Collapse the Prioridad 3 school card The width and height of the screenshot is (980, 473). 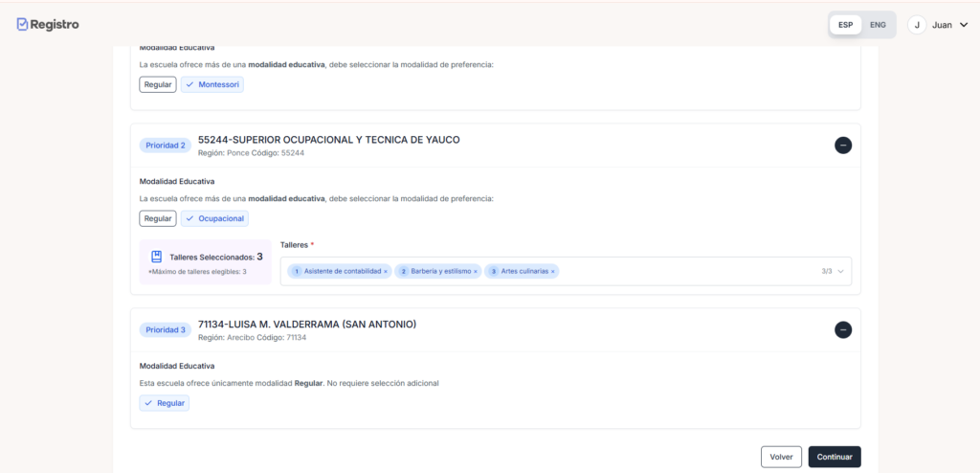pos(842,329)
